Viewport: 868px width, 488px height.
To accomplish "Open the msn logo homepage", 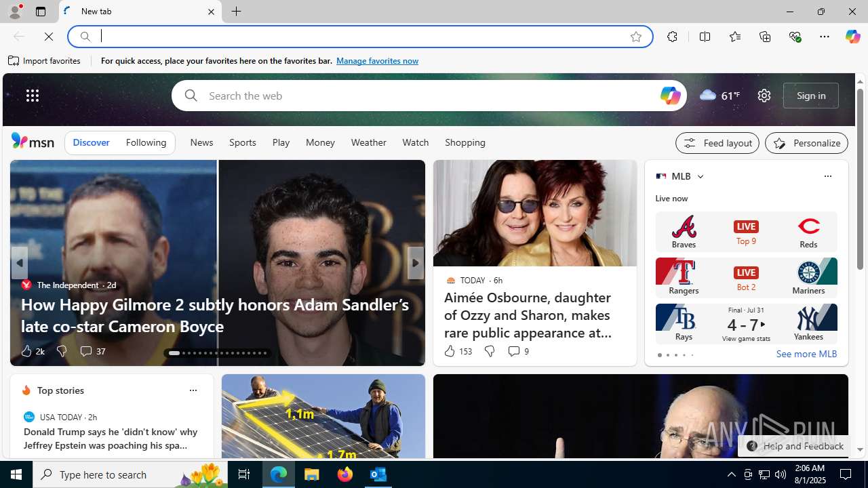I will (x=33, y=141).
